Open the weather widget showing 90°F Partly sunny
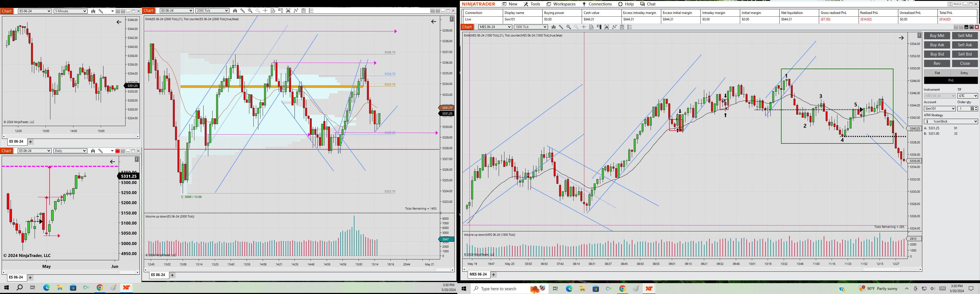This screenshot has width=980, height=294. [x=878, y=289]
